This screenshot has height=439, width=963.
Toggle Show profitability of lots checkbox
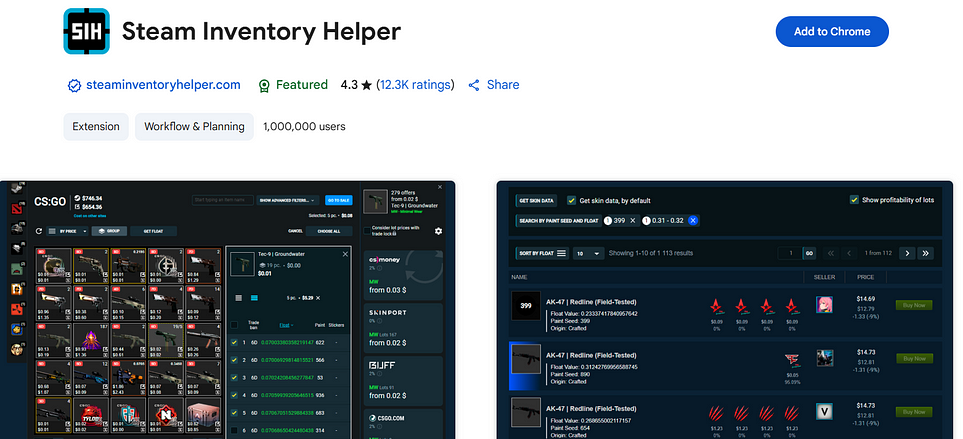coord(854,200)
